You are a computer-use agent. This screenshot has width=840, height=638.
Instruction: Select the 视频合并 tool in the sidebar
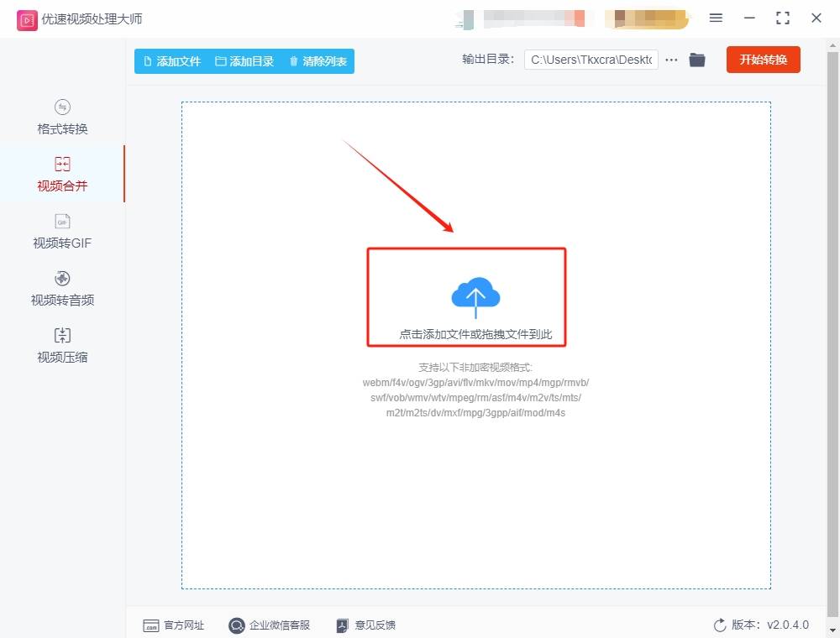pyautogui.click(x=60, y=174)
